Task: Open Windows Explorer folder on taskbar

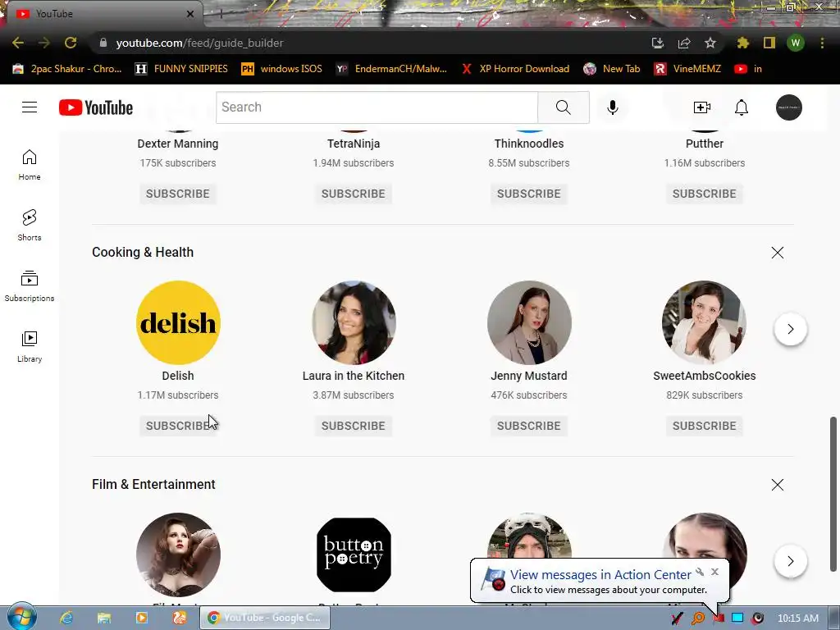Action: coord(104,618)
